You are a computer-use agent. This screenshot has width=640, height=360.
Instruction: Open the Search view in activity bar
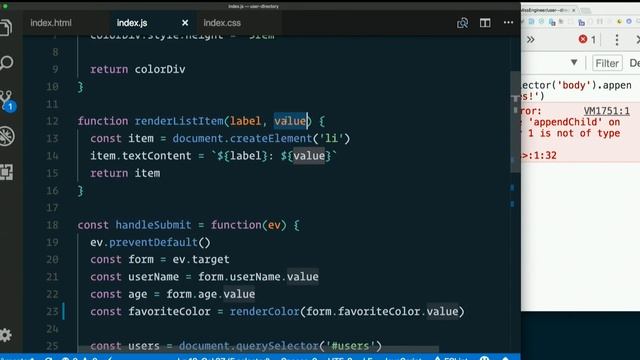tap(6, 62)
